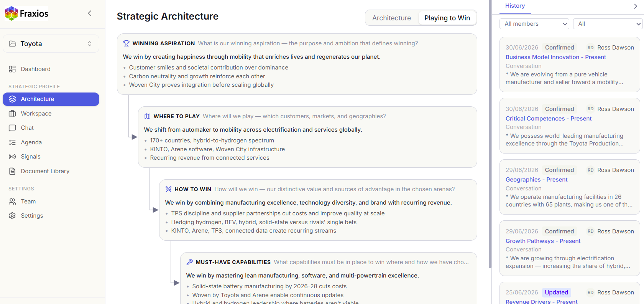The width and height of the screenshot is (644, 304).
Task: Open Settings from the sidebar
Action: click(x=51, y=216)
